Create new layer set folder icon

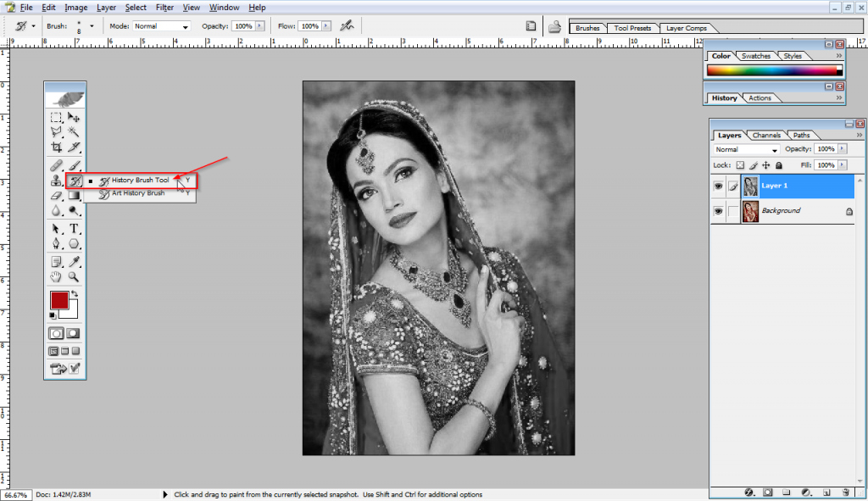click(786, 493)
